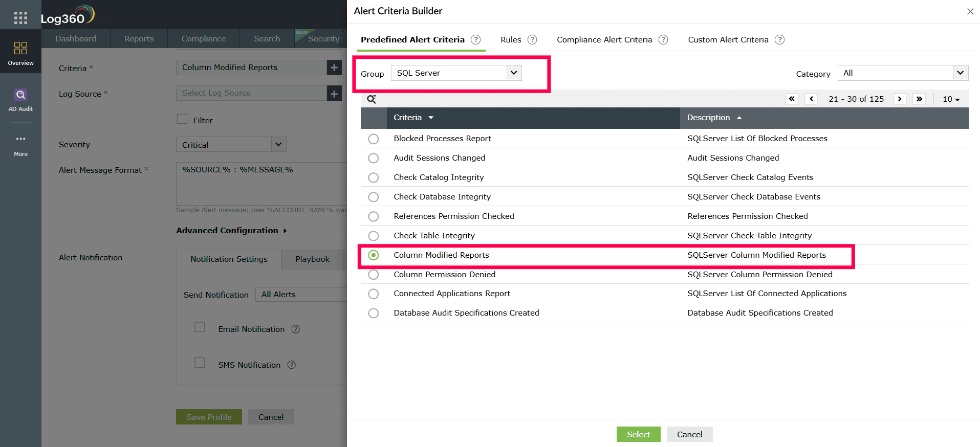Click the Log360 logo
The image size is (980, 447).
click(x=68, y=15)
